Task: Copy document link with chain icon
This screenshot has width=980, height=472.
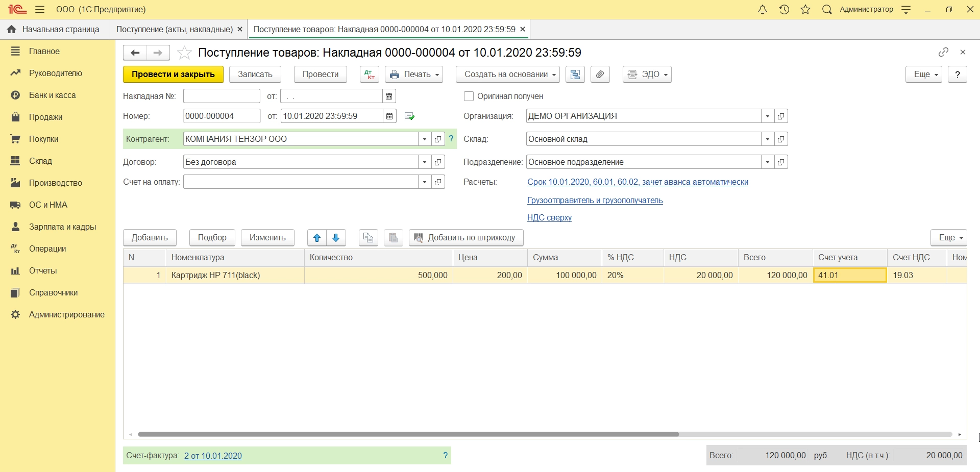Action: click(x=943, y=52)
